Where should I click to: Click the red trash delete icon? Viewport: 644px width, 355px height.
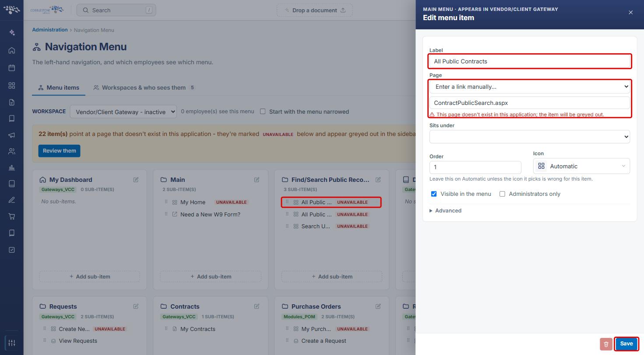click(606, 344)
